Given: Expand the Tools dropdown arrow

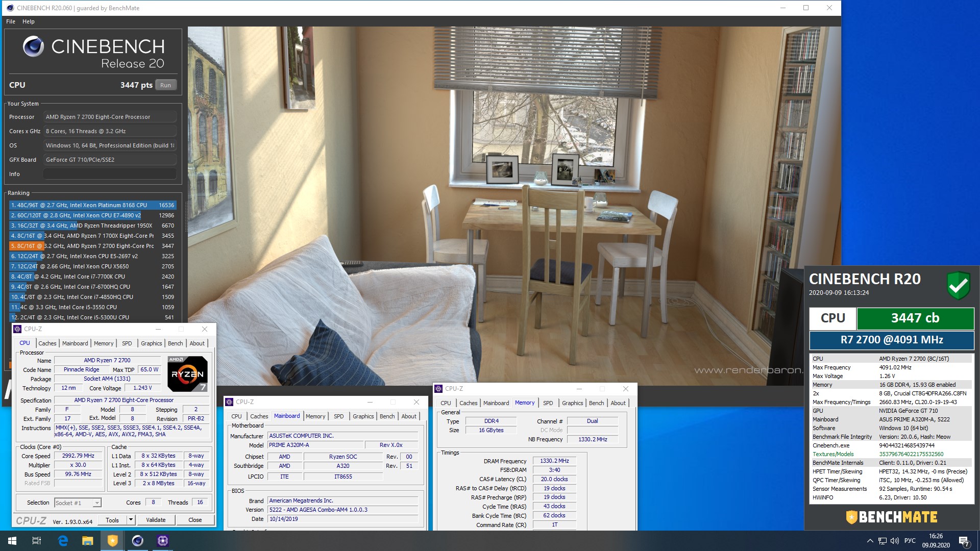Looking at the screenshot, I should tap(131, 520).
